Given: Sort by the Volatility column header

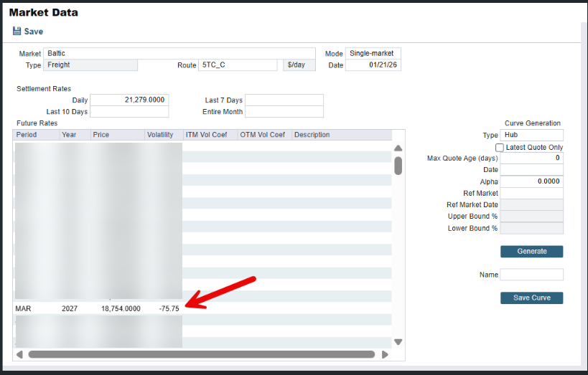Looking at the screenshot, I should pyautogui.click(x=163, y=135).
